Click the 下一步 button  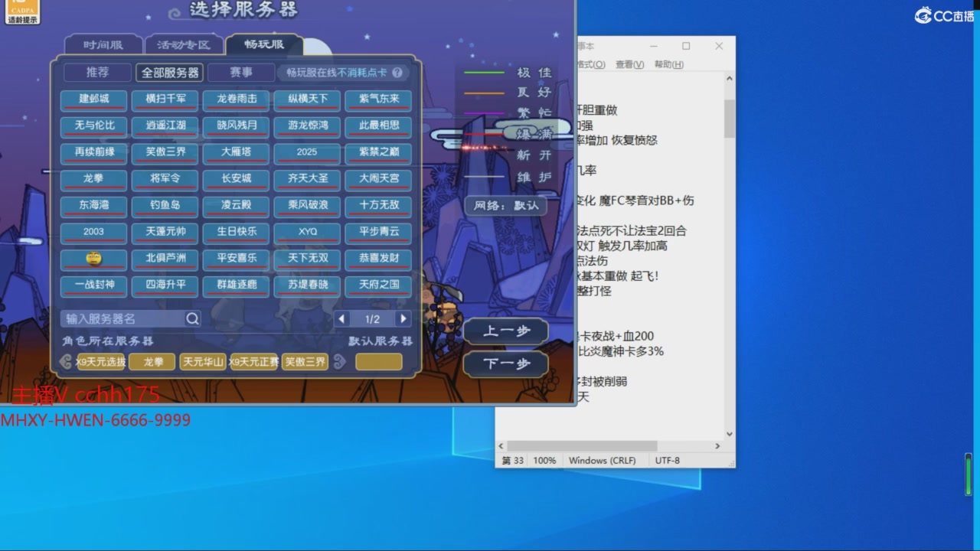506,364
